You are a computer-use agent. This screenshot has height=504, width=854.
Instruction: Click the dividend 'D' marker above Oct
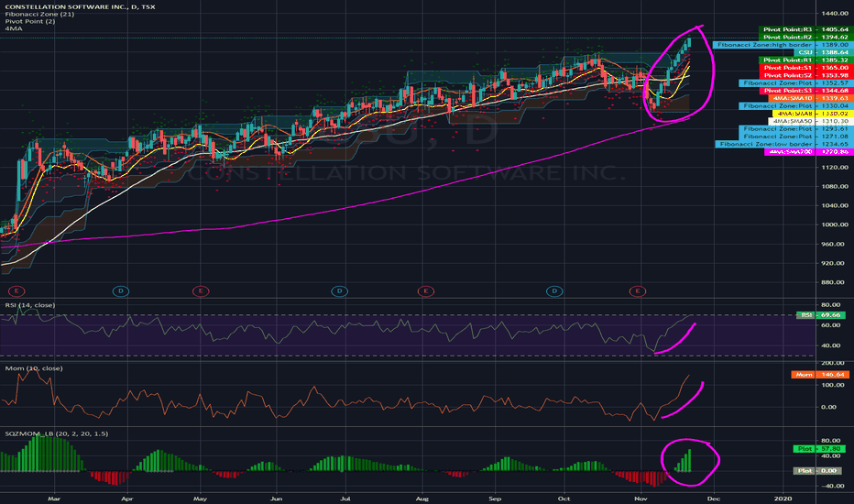pyautogui.click(x=554, y=291)
